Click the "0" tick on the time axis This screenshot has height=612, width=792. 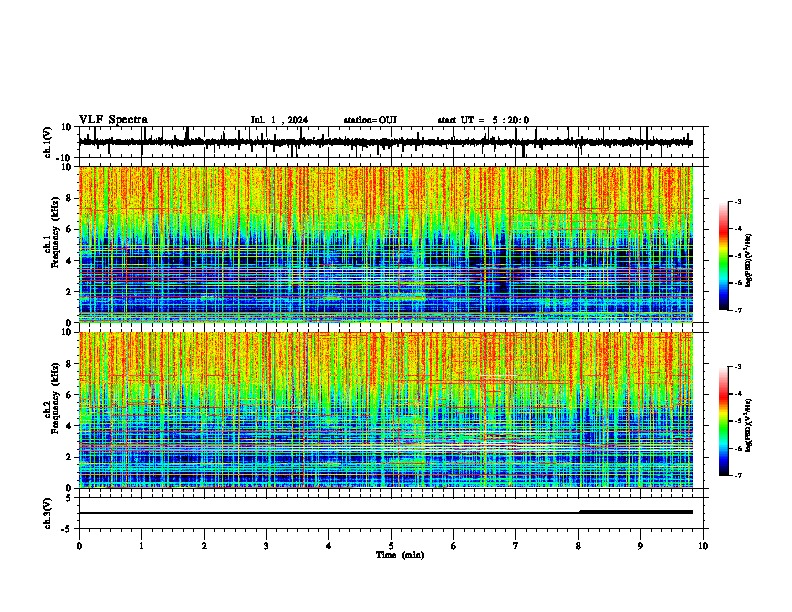tap(79, 546)
